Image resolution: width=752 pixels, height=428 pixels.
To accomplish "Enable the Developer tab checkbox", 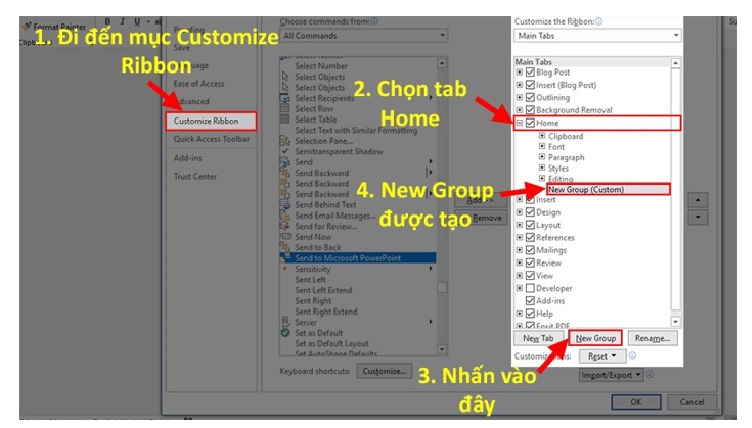I will pyautogui.click(x=530, y=288).
